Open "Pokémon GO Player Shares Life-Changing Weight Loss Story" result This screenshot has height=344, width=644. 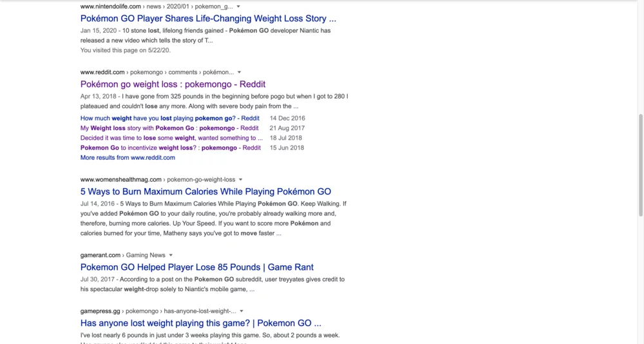coord(208,19)
